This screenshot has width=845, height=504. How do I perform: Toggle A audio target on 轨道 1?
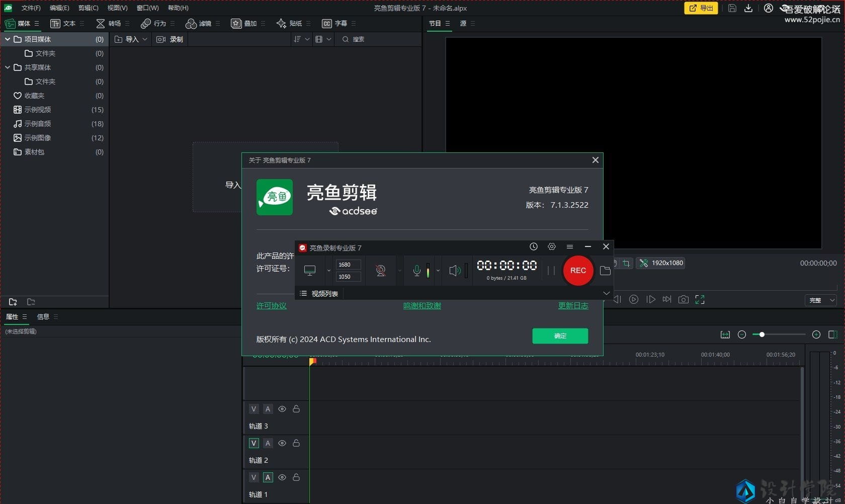[268, 477]
